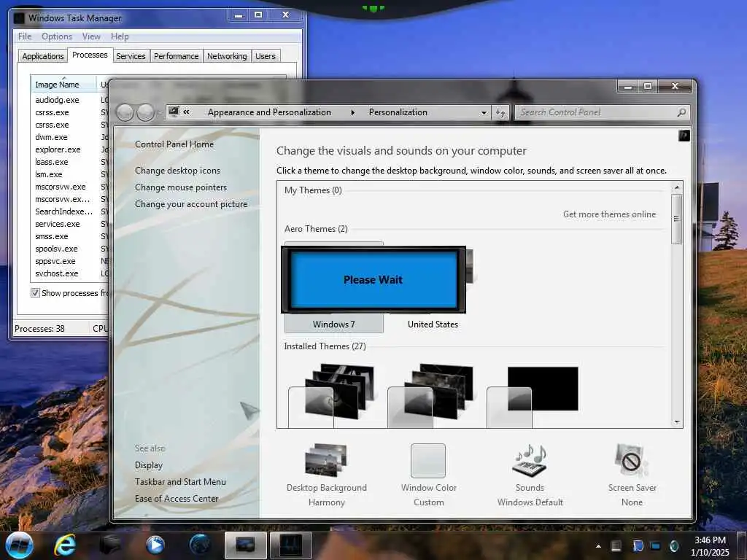
Task: Switch to Users tab in Task Manager
Action: 266,55
